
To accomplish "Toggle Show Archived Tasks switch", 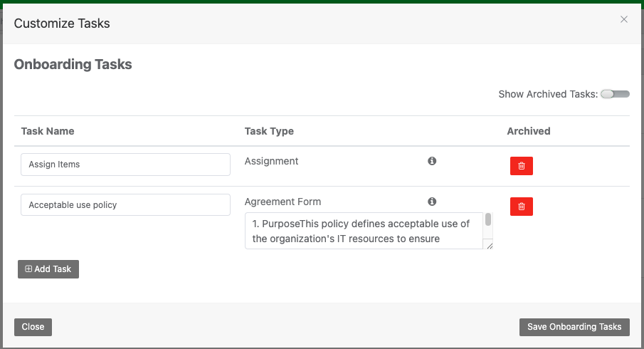I will tap(615, 94).
